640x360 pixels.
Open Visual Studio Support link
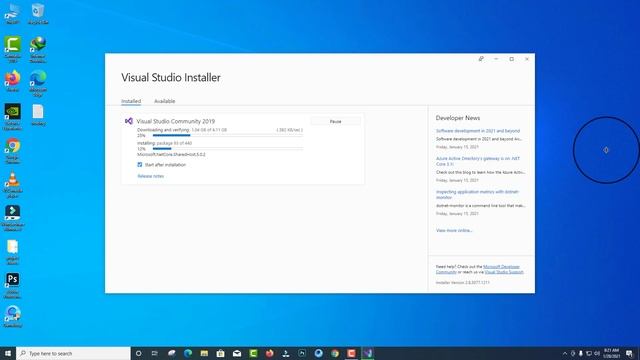[x=504, y=272]
